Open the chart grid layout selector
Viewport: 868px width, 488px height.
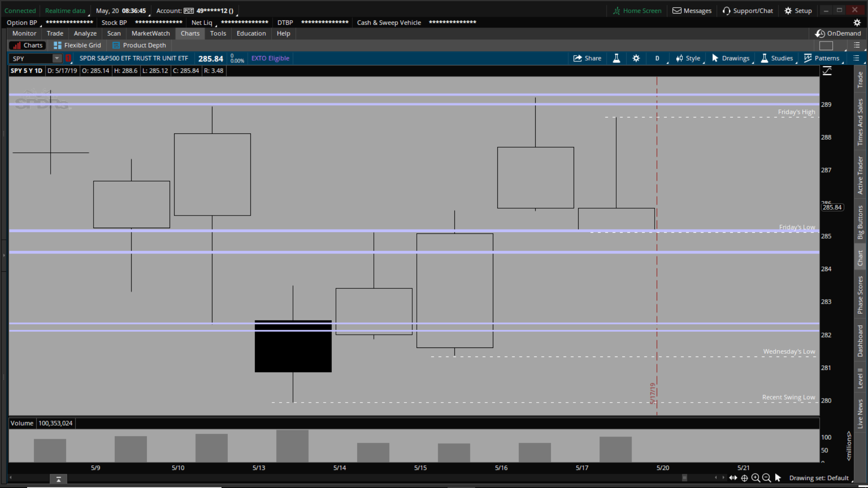[x=826, y=46]
